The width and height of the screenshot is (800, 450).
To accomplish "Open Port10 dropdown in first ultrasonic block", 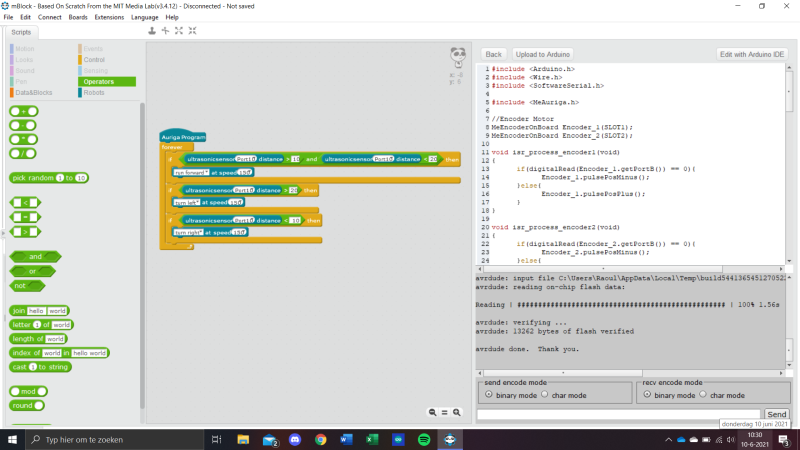I will [245, 159].
